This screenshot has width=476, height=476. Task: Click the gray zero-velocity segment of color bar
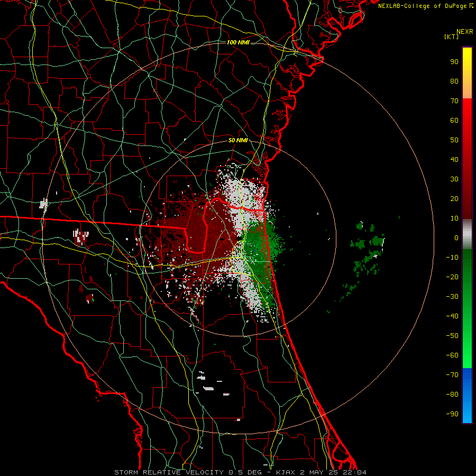pyautogui.click(x=467, y=234)
